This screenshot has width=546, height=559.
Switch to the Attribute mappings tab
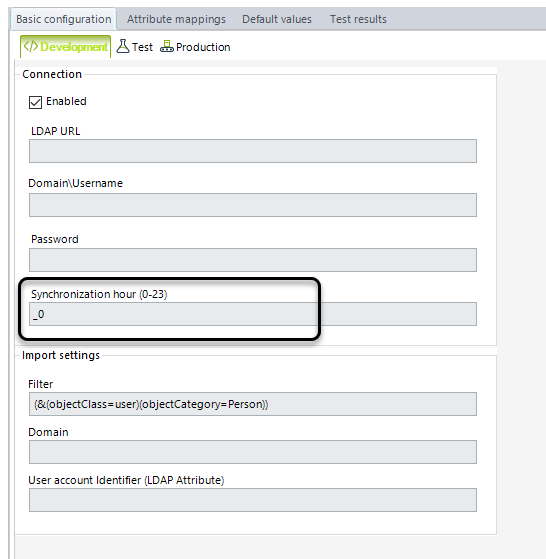pyautogui.click(x=176, y=19)
